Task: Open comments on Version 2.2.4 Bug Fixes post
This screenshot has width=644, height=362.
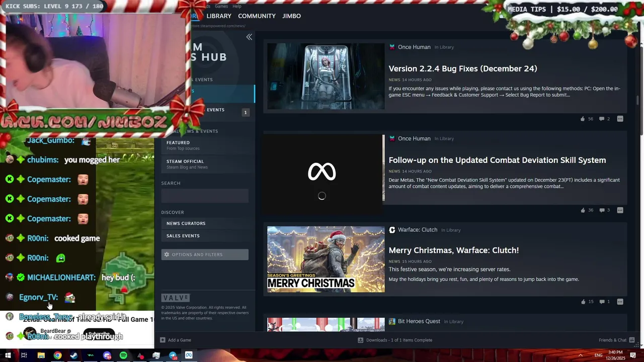Action: pyautogui.click(x=601, y=119)
